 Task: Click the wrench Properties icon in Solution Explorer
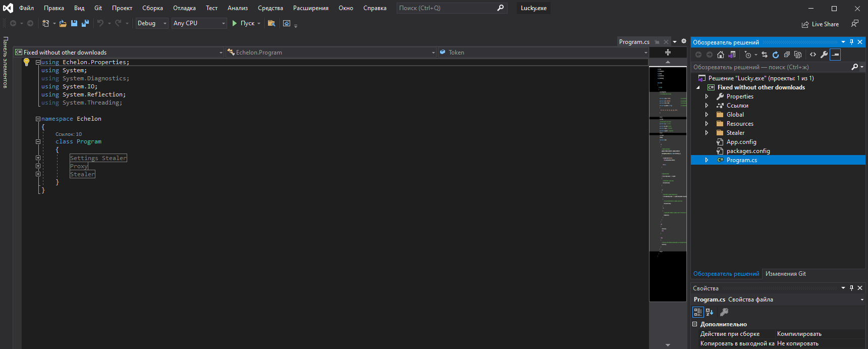click(824, 55)
